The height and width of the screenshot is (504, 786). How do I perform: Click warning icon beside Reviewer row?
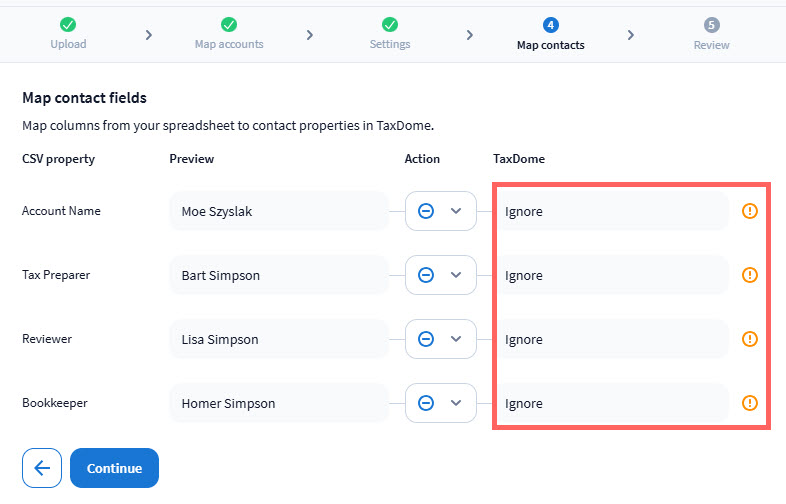coord(750,339)
